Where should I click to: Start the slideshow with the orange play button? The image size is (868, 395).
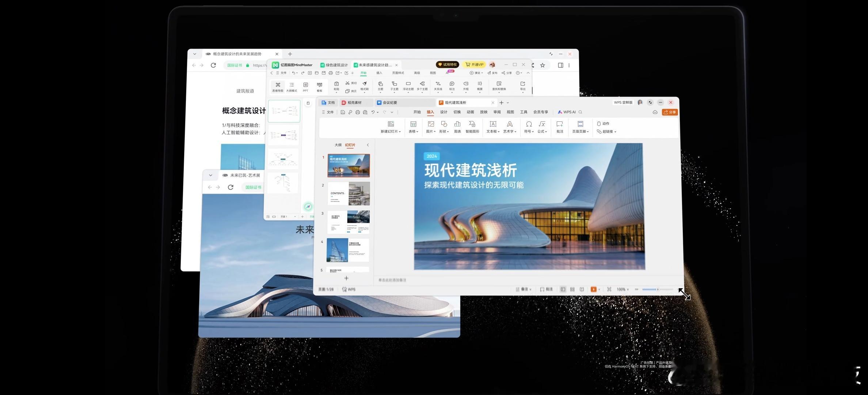click(593, 289)
